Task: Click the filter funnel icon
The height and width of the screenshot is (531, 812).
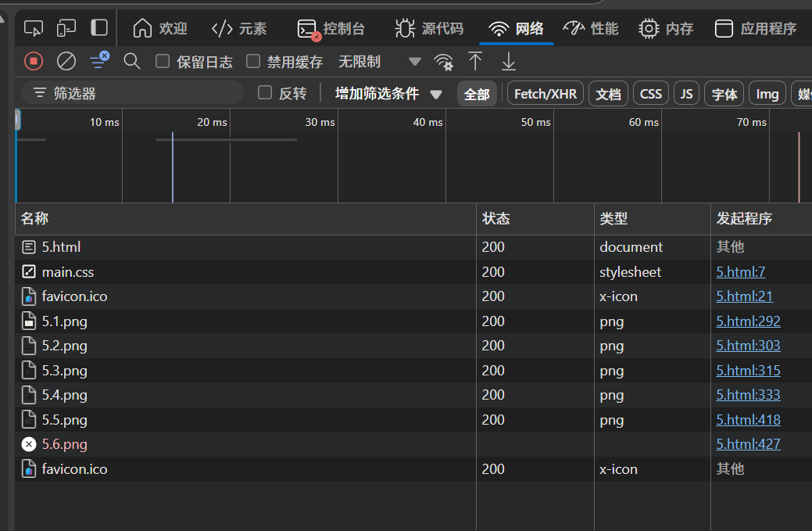Action: 98,61
